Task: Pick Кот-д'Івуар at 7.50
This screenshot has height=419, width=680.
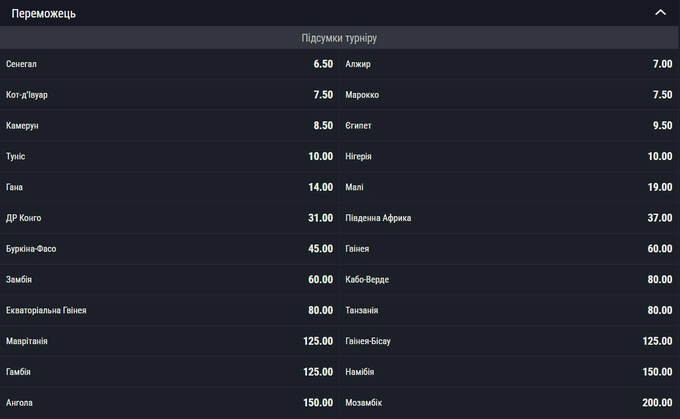Action: pos(169,95)
